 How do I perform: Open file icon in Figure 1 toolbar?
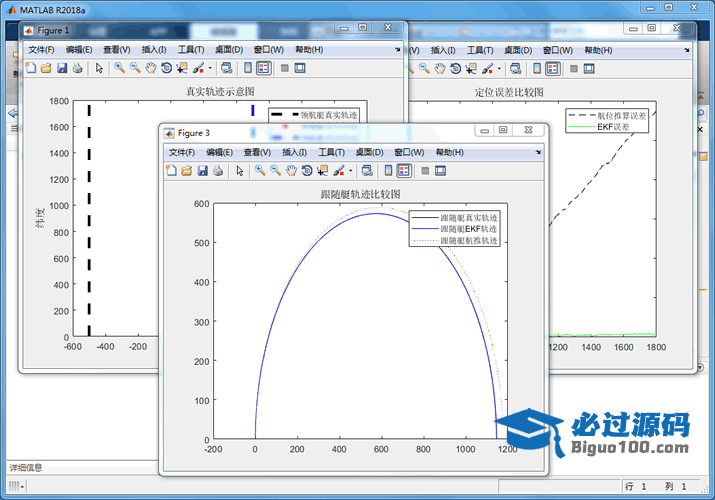[46, 68]
